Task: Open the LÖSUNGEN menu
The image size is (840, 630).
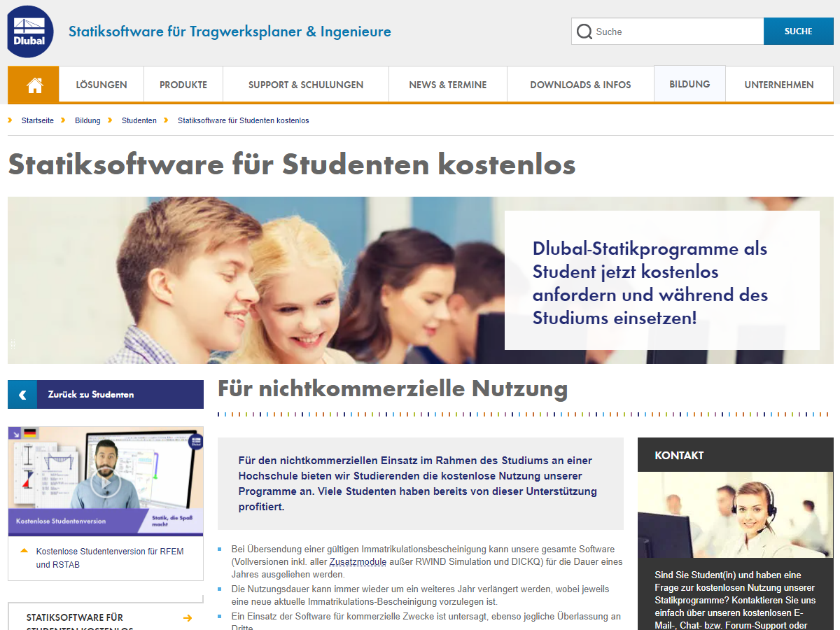Action: coord(101,83)
